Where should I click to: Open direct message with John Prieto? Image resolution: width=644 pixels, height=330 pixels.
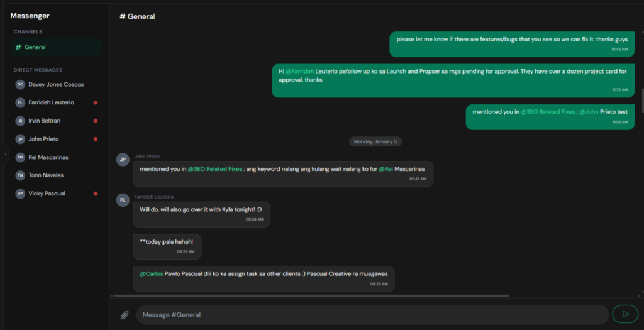43,139
